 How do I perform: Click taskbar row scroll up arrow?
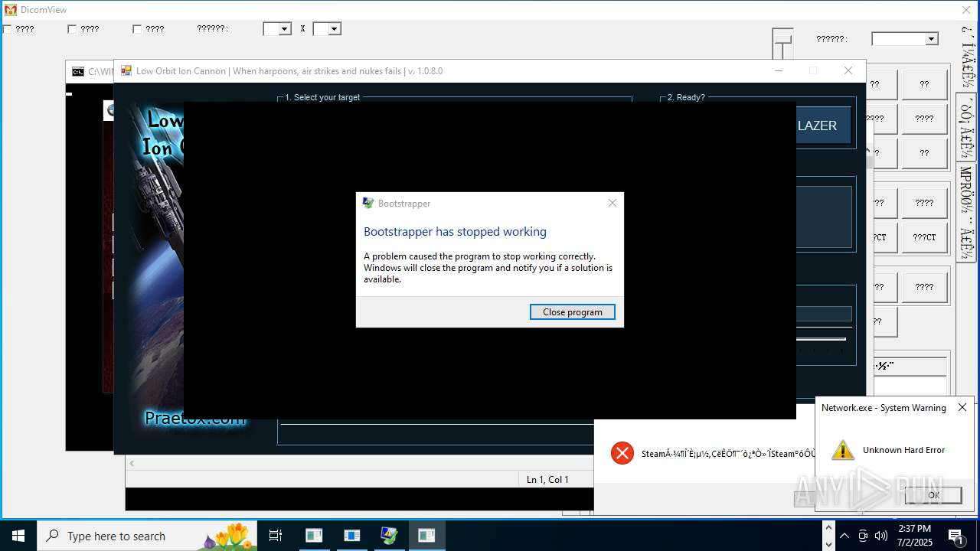click(828, 527)
